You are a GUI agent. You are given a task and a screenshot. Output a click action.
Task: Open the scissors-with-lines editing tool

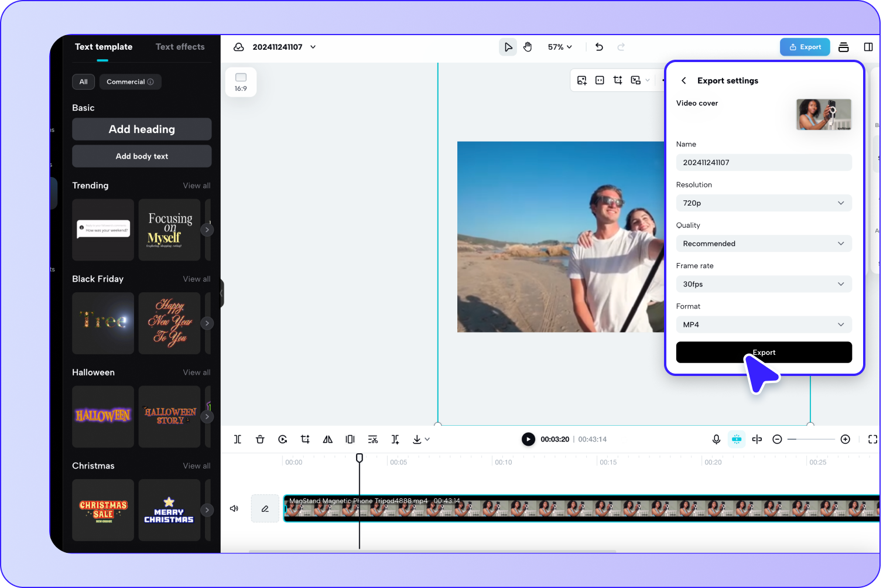pos(373,439)
